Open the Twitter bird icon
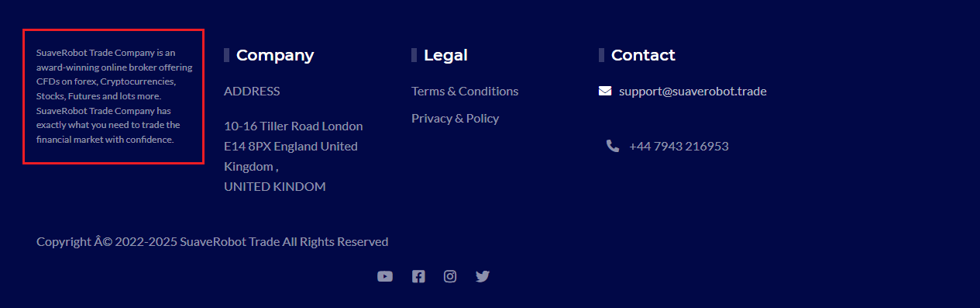The image size is (980, 308). point(483,276)
